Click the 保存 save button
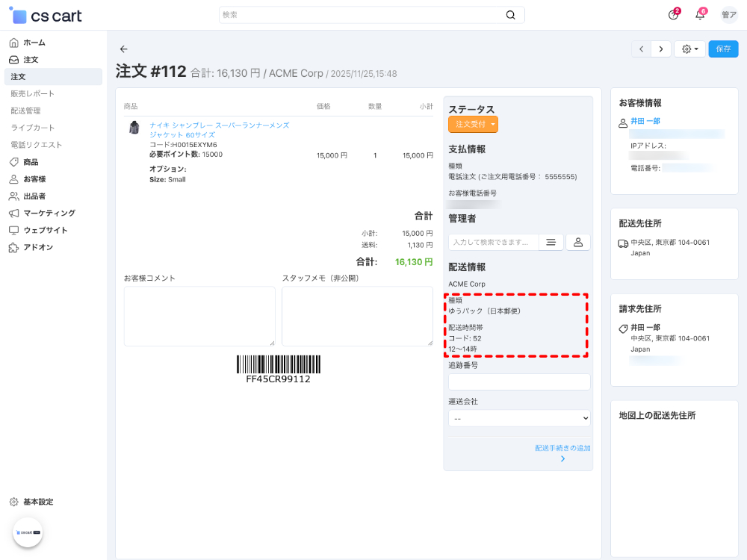This screenshot has width=747, height=560. click(x=722, y=48)
